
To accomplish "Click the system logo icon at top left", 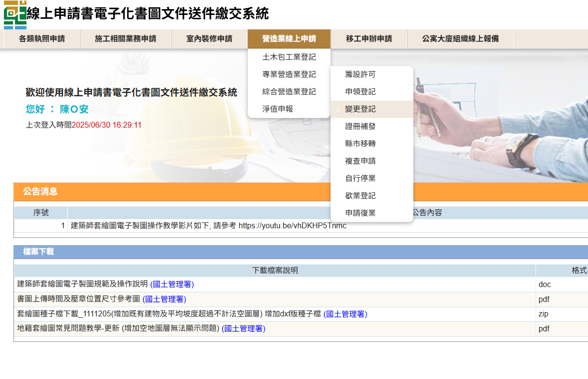I will click(15, 14).
